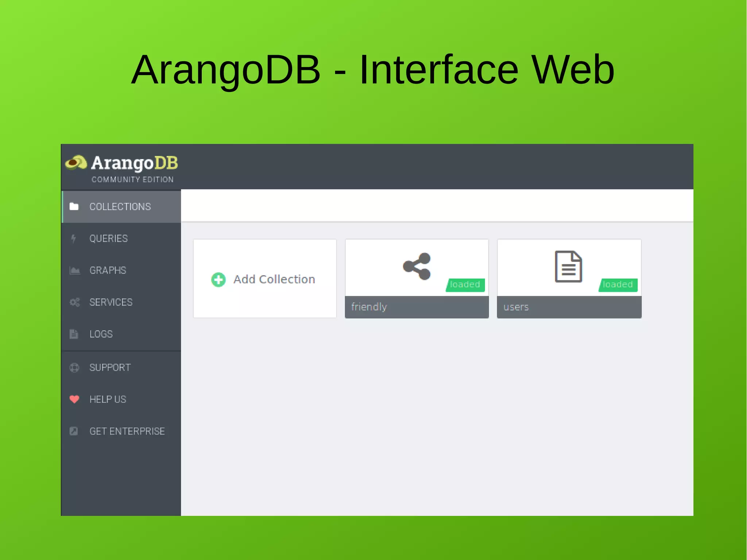This screenshot has height=560, width=747.
Task: Click the Support lifebuoy icon
Action: 74,367
